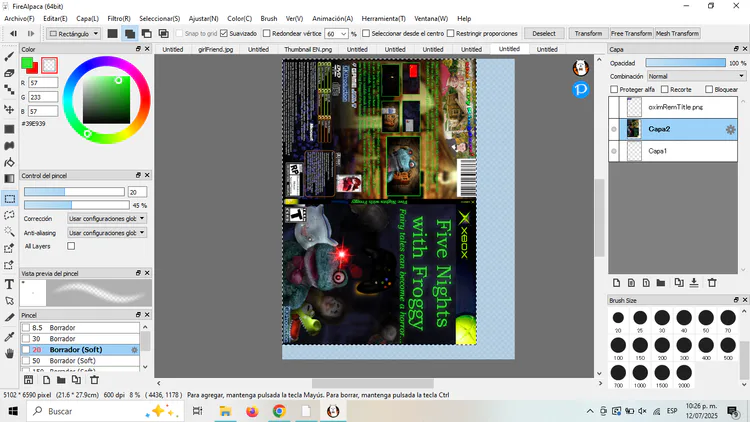Open the Corrección dropdown
750x422 pixels.
point(107,219)
